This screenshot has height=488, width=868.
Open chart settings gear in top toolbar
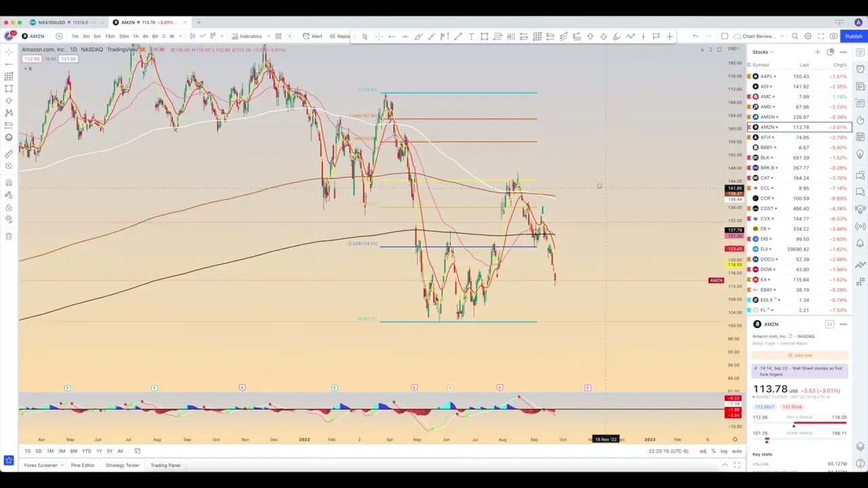[808, 36]
